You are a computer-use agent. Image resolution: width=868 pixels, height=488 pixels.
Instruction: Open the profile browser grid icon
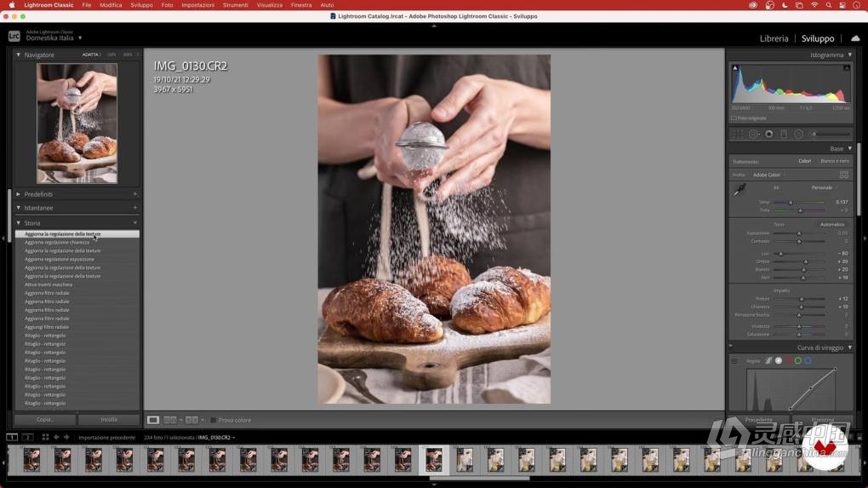[843, 175]
